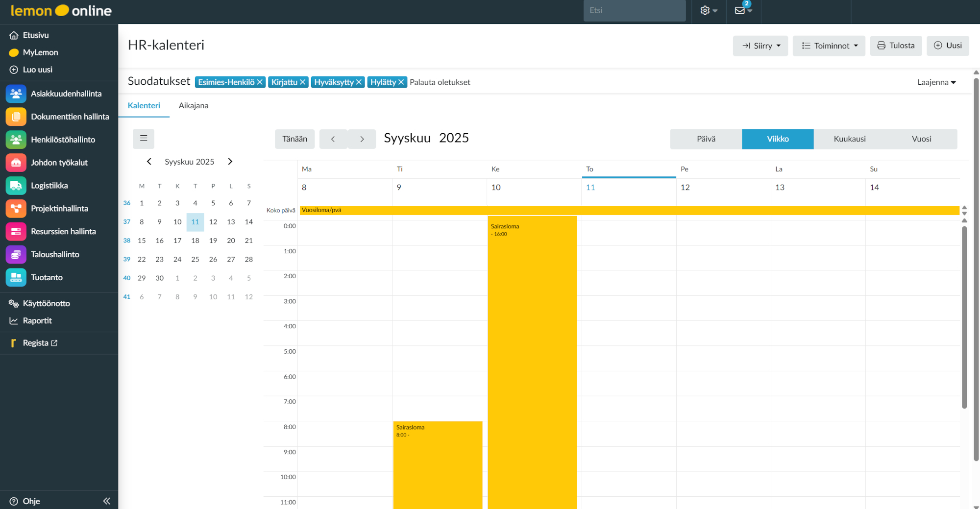Switch calendar to Kuukausi view
980x509 pixels.
(x=849, y=139)
